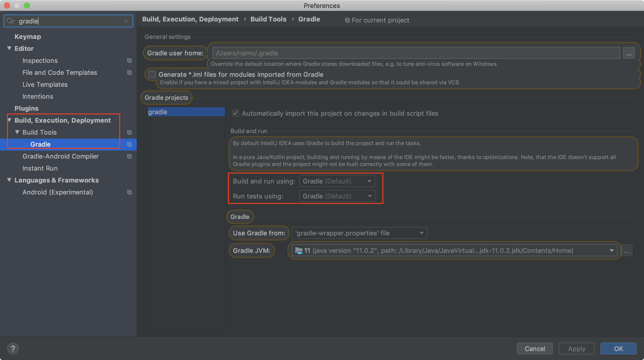Open the help question mark button
The height and width of the screenshot is (360, 644).
[x=13, y=348]
